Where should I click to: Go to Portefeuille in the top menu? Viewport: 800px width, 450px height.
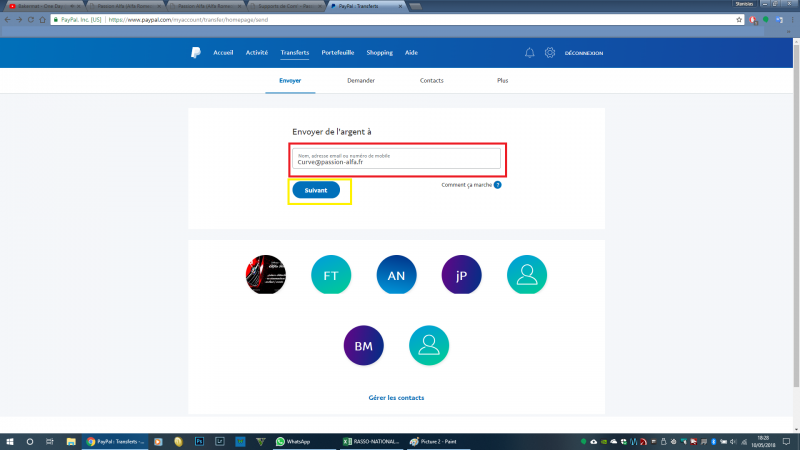338,52
